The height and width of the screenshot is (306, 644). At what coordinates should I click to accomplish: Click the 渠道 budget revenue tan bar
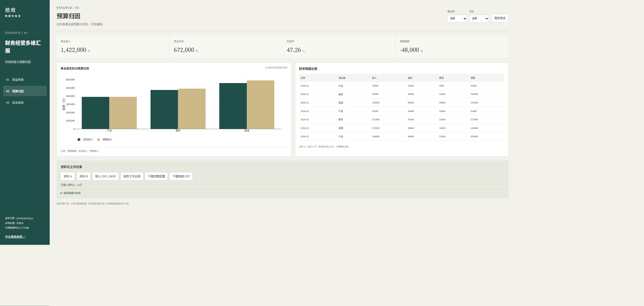260,105
